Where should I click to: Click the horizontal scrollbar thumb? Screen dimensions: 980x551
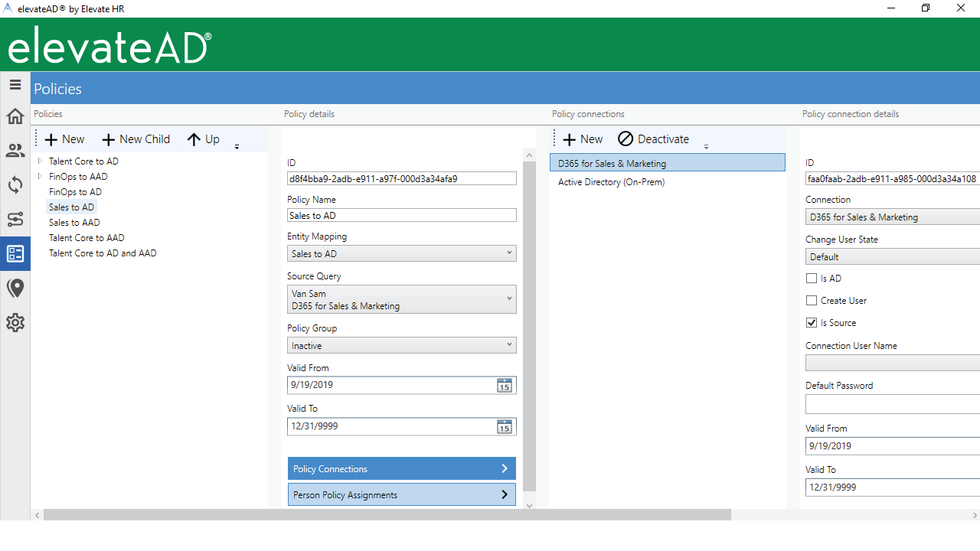tap(387, 515)
